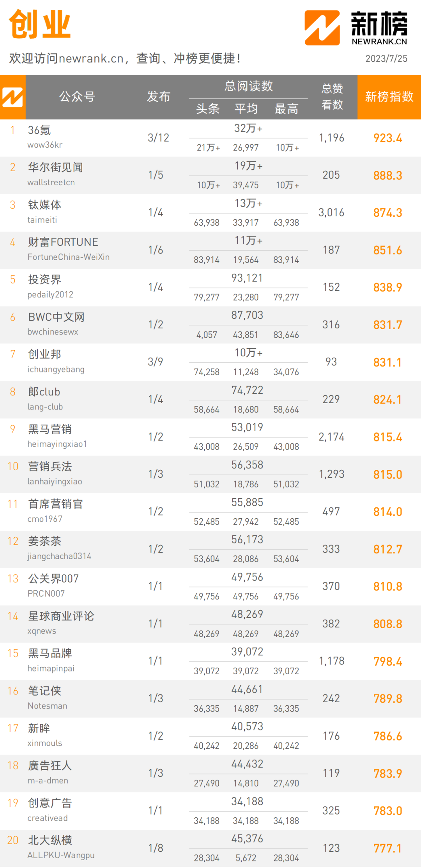The width and height of the screenshot is (421, 868).
Task: Click the 公众号 column header
Action: (x=77, y=97)
